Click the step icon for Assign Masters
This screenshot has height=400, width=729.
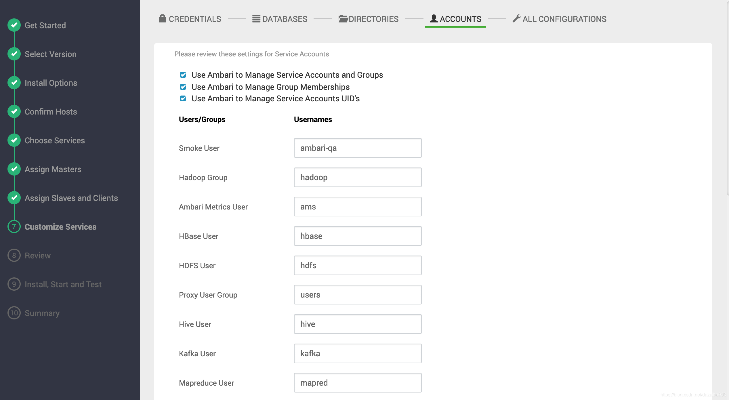(14, 170)
